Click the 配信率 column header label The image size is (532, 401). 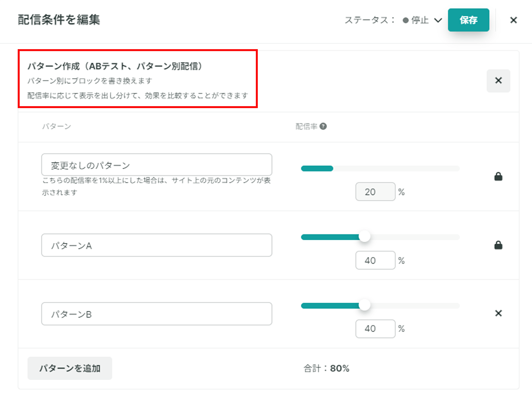(x=306, y=126)
